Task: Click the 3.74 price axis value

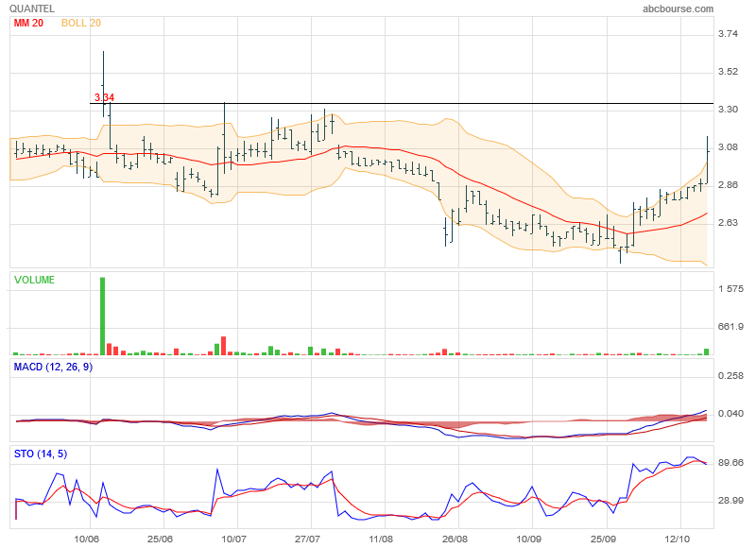Action: point(729,34)
